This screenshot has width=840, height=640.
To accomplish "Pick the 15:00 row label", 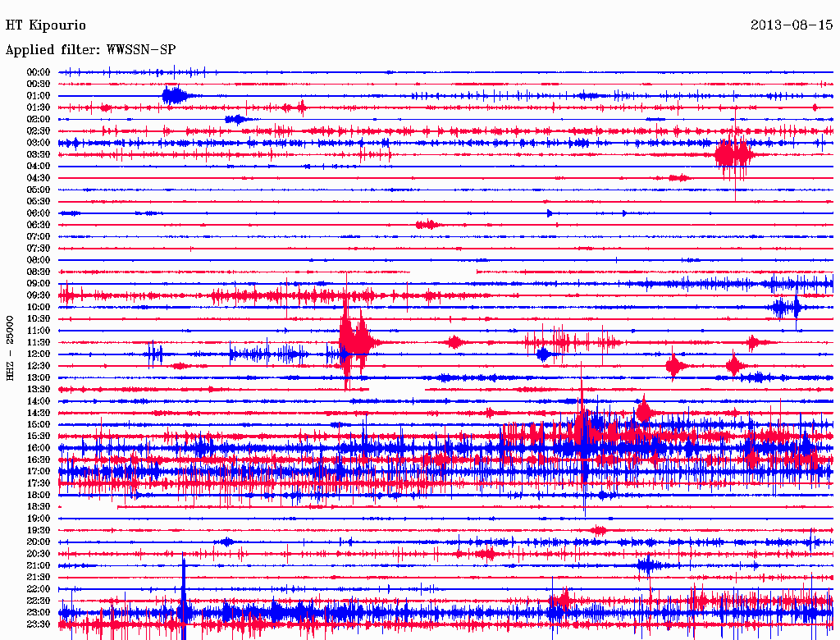I will (39, 425).
